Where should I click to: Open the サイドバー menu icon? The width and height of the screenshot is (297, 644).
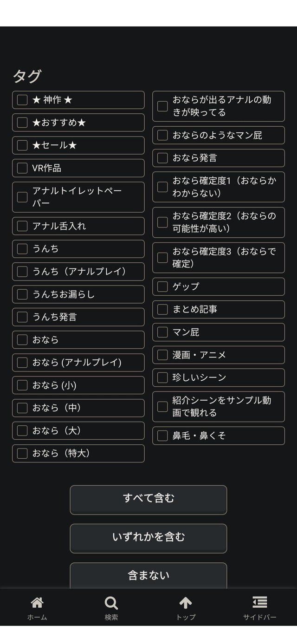pos(260,603)
